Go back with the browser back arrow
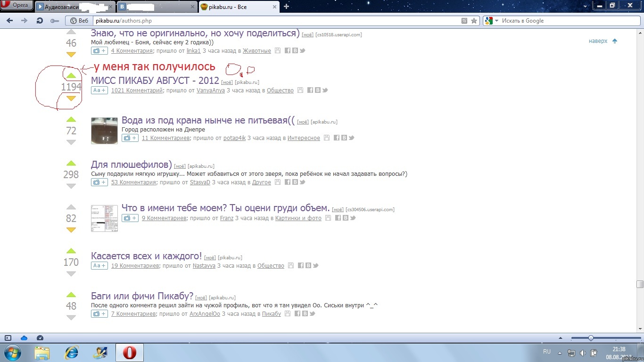 [10, 21]
